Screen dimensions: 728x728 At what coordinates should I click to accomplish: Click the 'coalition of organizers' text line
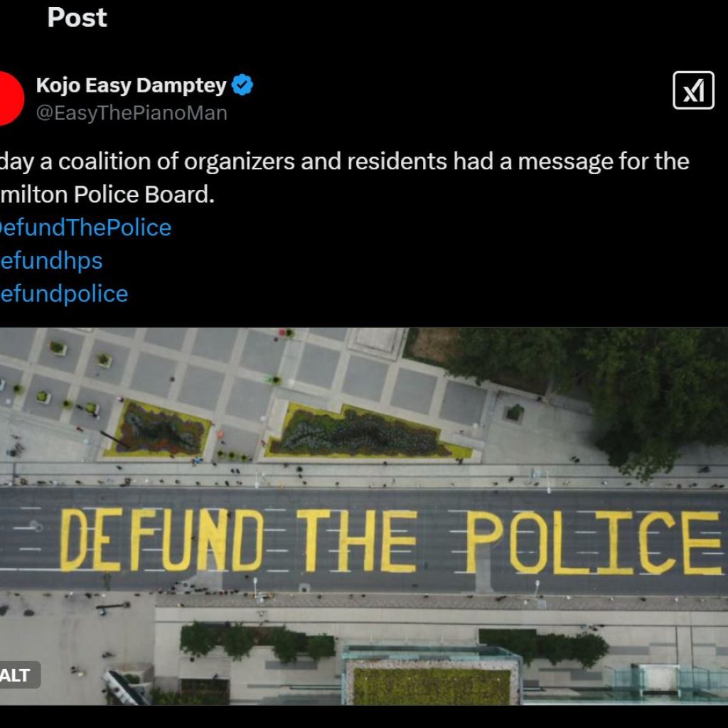pos(345,161)
